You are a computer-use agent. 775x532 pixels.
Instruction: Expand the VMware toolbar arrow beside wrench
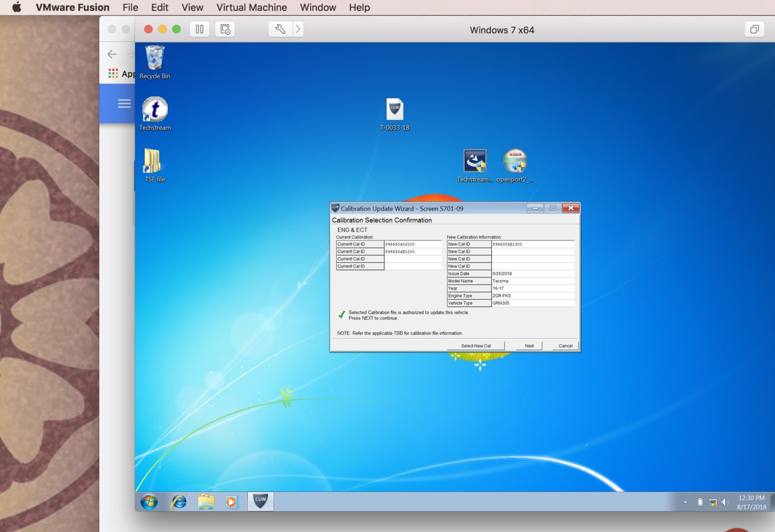(298, 29)
